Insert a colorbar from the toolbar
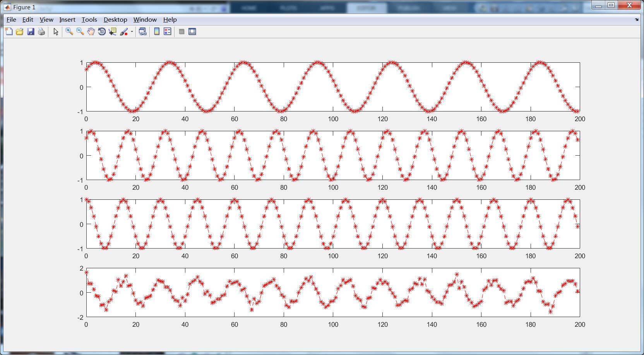644x355 pixels. tap(157, 32)
